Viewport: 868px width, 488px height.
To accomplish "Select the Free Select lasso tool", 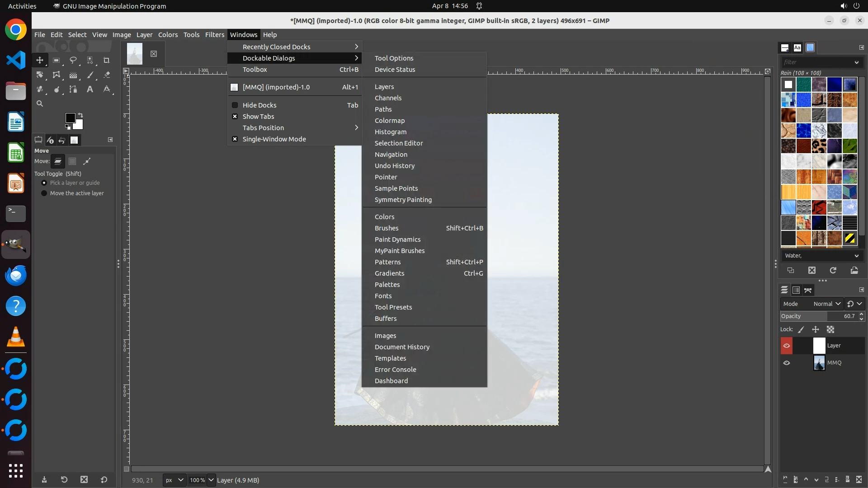I will 73,60.
